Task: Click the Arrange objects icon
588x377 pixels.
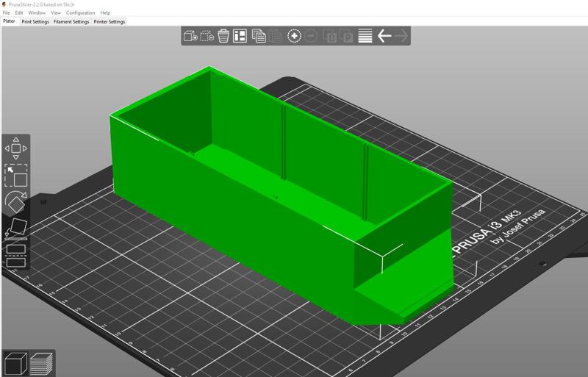Action: point(240,35)
